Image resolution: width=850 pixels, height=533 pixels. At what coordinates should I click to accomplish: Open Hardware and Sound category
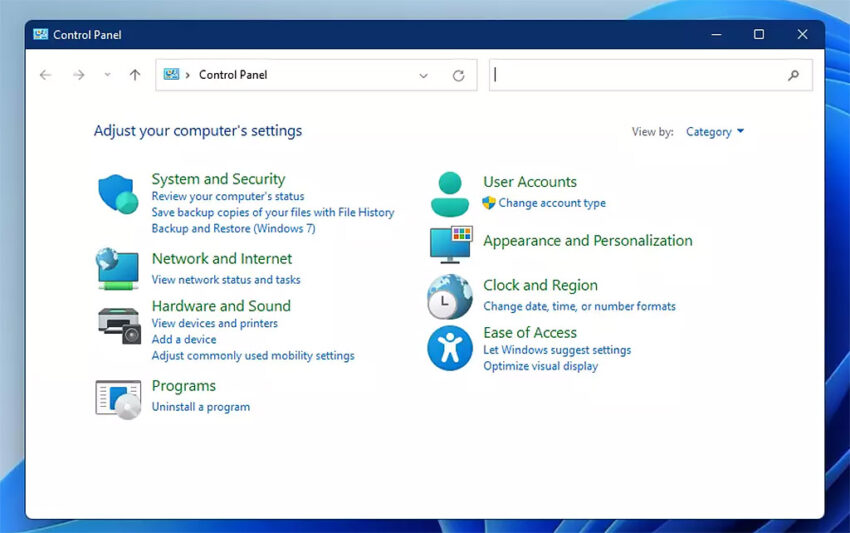[221, 306]
